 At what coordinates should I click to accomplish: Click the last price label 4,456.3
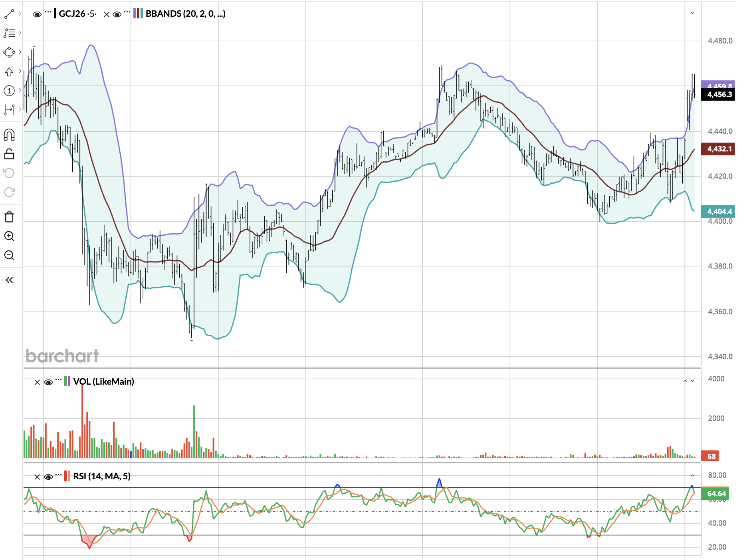pyautogui.click(x=718, y=95)
